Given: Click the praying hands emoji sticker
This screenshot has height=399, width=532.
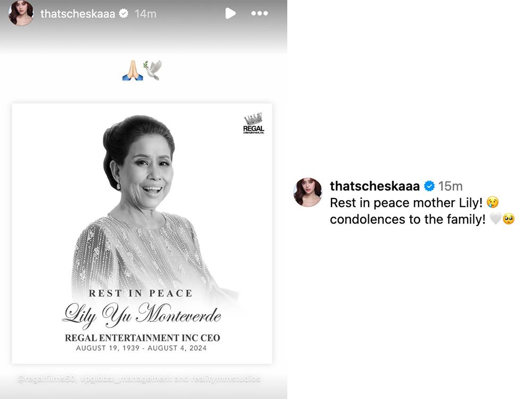Looking at the screenshot, I should coord(132,71).
